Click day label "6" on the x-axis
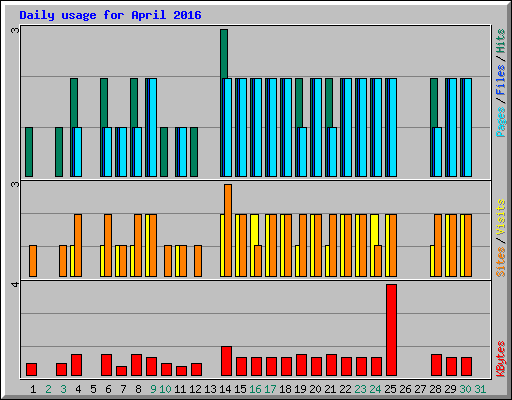This screenshot has height=400, width=512. point(108,389)
